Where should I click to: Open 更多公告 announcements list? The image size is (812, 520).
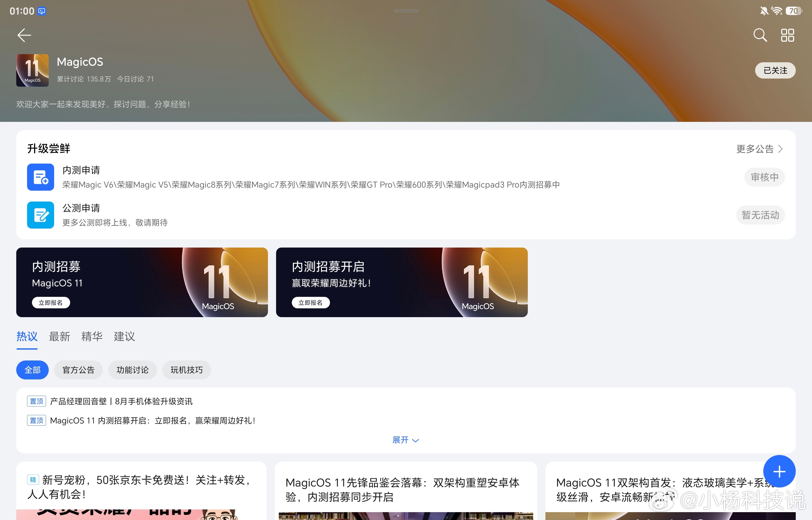(x=760, y=149)
